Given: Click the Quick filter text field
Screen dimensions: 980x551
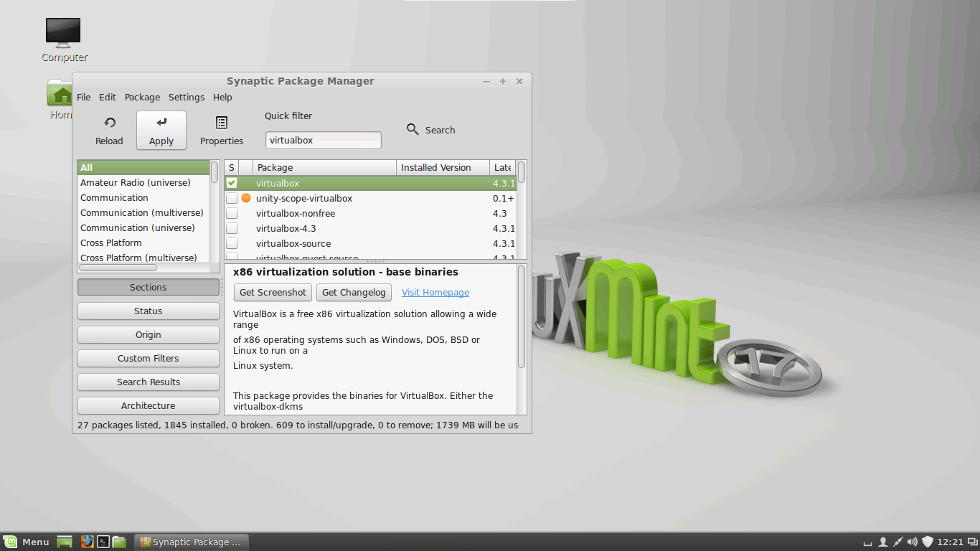Looking at the screenshot, I should tap(324, 140).
